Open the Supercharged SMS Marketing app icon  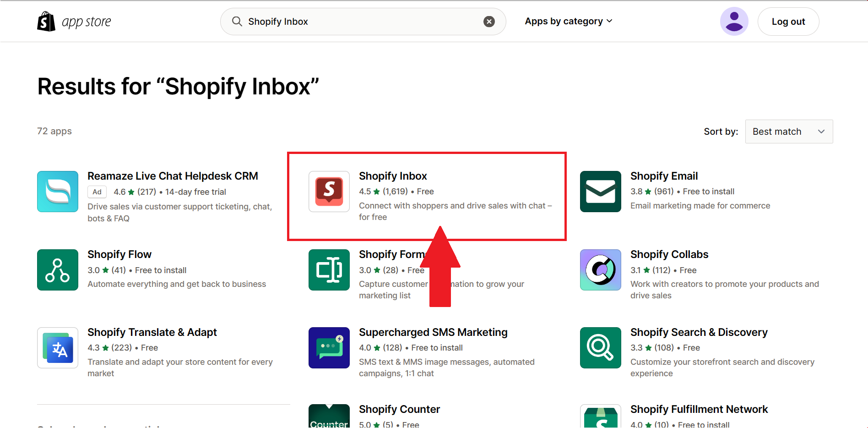[329, 348]
